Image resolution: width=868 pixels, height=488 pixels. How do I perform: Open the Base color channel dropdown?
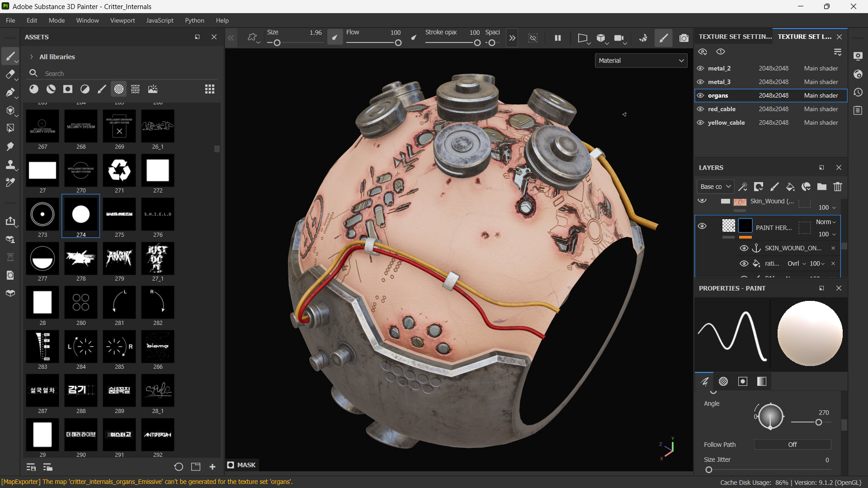coord(715,187)
